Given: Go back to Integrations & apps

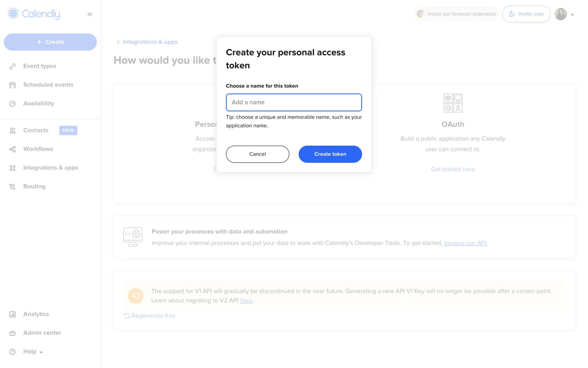Looking at the screenshot, I should point(147,42).
